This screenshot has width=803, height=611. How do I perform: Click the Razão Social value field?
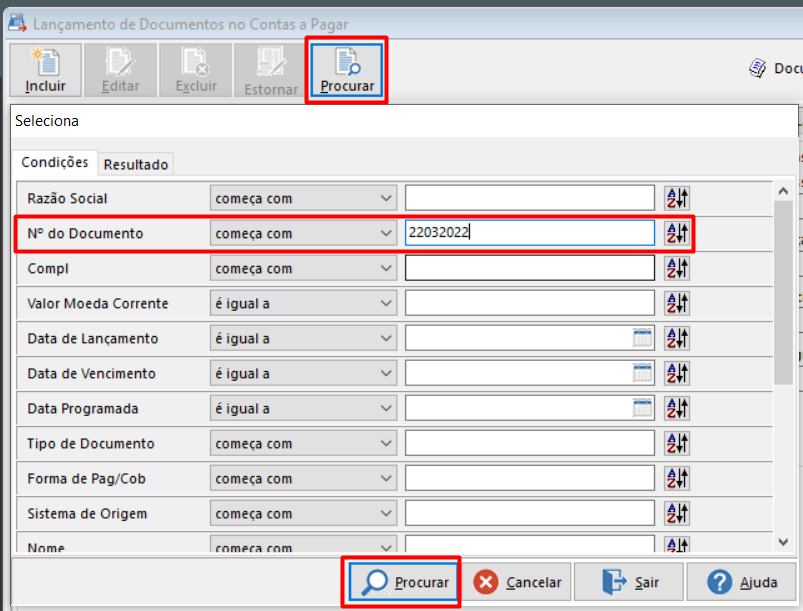530,198
